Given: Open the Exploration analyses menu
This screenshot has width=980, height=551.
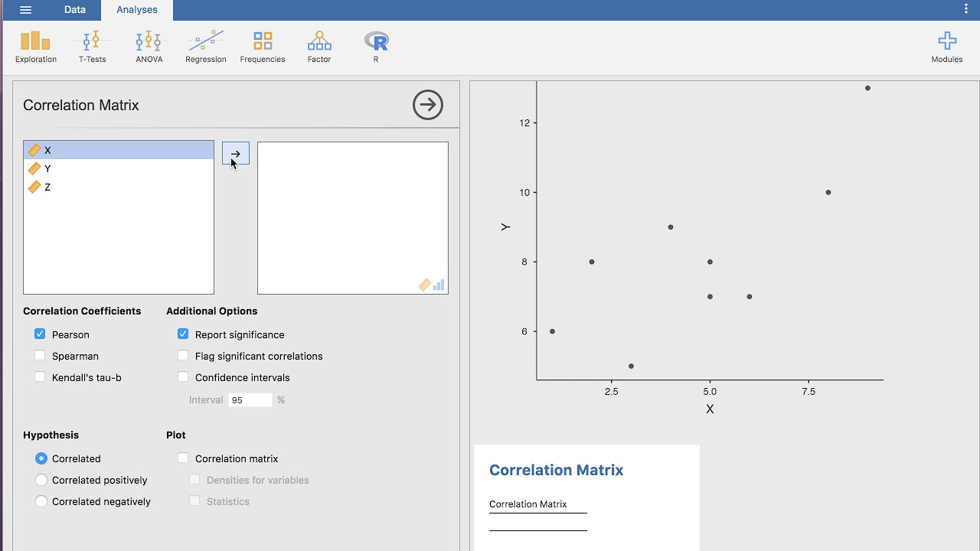Looking at the screenshot, I should (36, 47).
